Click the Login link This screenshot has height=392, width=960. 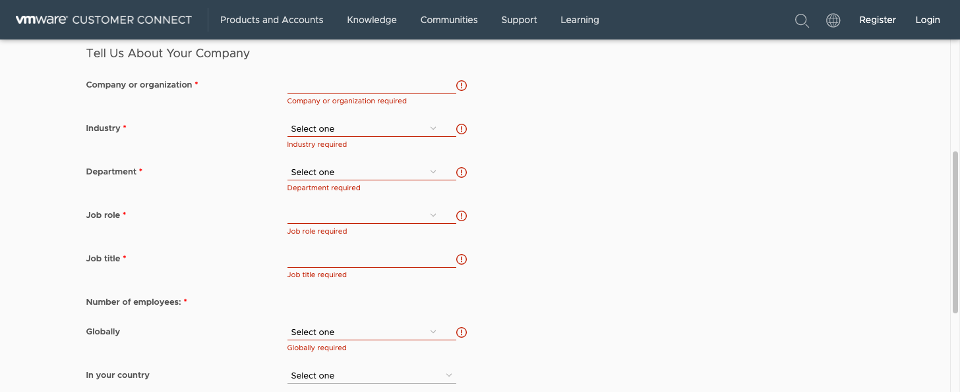click(x=928, y=20)
